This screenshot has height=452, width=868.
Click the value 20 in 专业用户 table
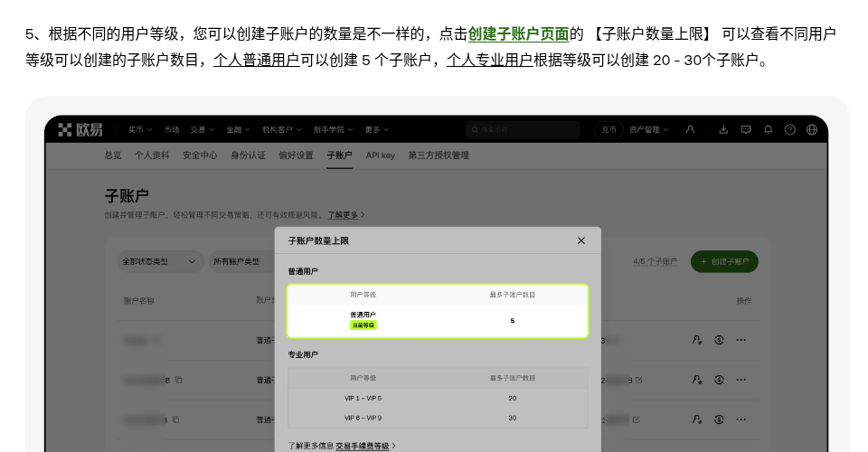[x=513, y=399]
